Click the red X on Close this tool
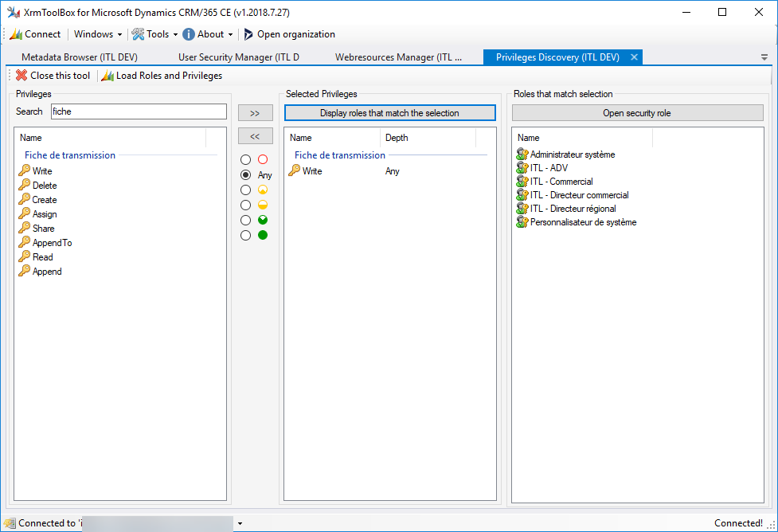Image resolution: width=778 pixels, height=532 pixels. point(20,75)
